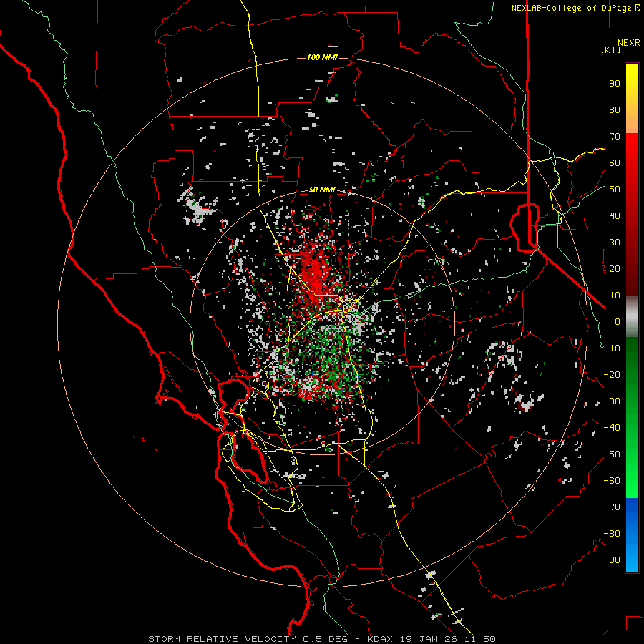Viewport: 644px width, 644px height.
Task: Click the [KT] units label
Action: [611, 49]
